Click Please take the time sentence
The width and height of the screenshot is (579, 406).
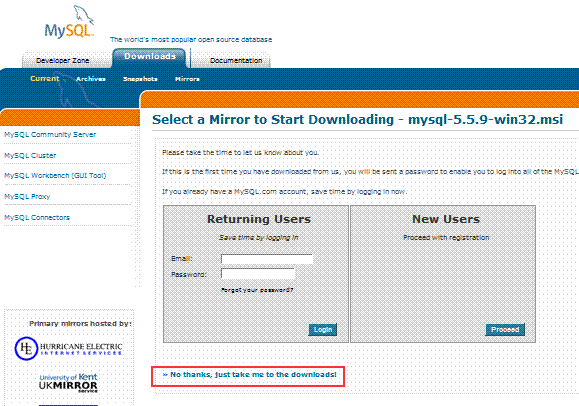(240, 153)
